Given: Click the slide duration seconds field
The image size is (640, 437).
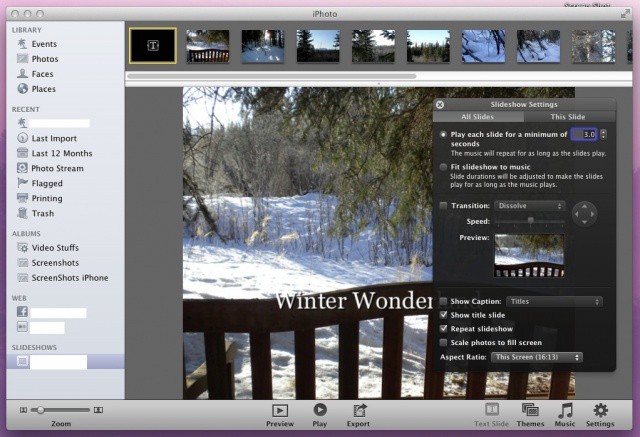Looking at the screenshot, I should (x=588, y=134).
